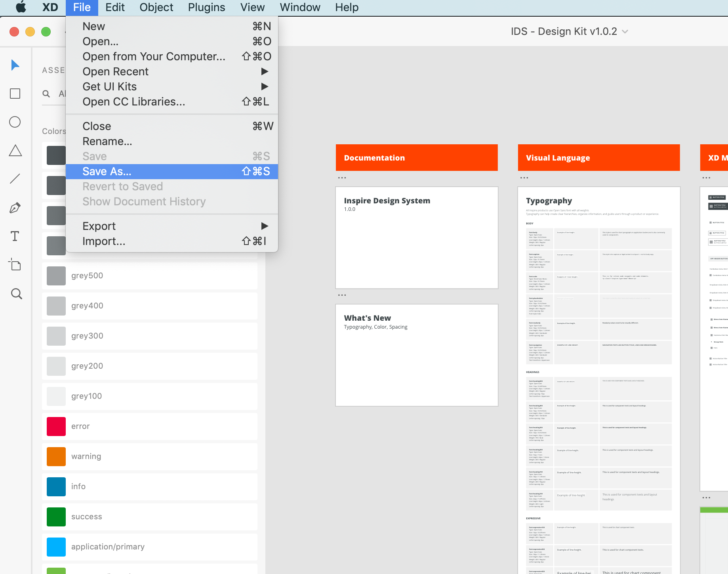Open the Help menu
This screenshot has height=574, width=728.
(347, 7)
